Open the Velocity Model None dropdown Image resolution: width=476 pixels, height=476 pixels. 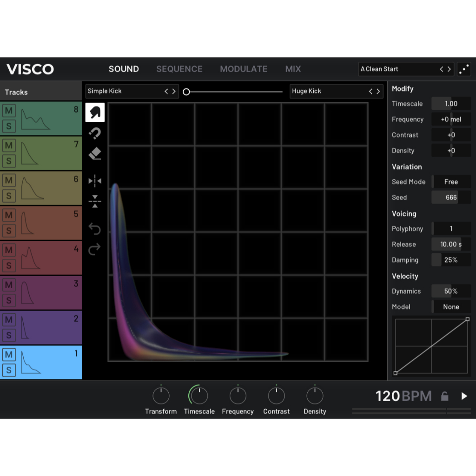pos(451,307)
